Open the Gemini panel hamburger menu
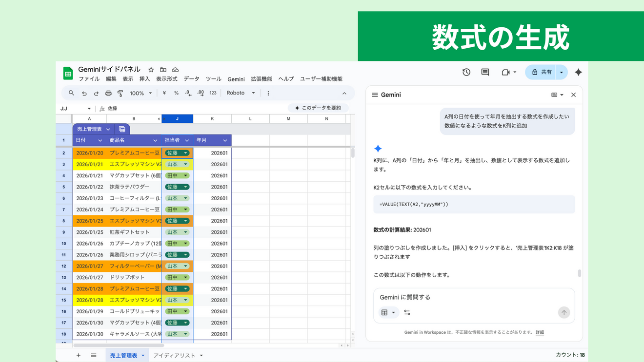 (375, 95)
